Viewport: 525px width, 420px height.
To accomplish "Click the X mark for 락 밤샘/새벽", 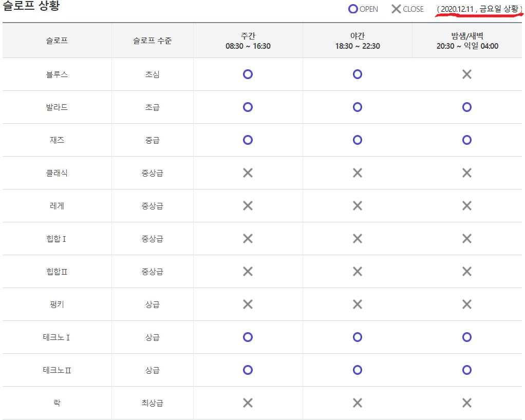I will click(466, 403).
